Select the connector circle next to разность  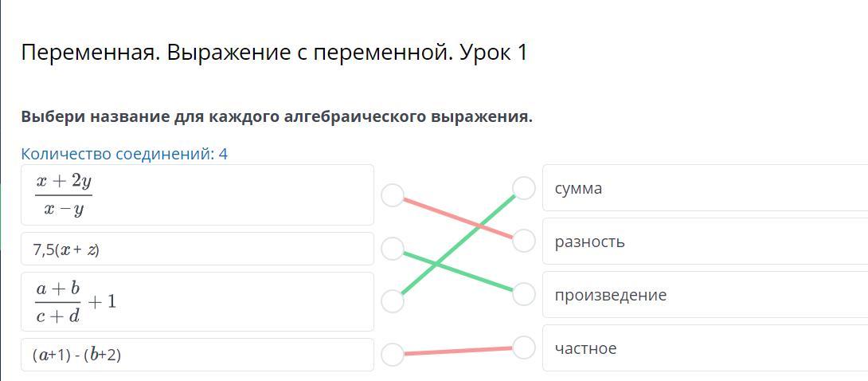coord(524,241)
